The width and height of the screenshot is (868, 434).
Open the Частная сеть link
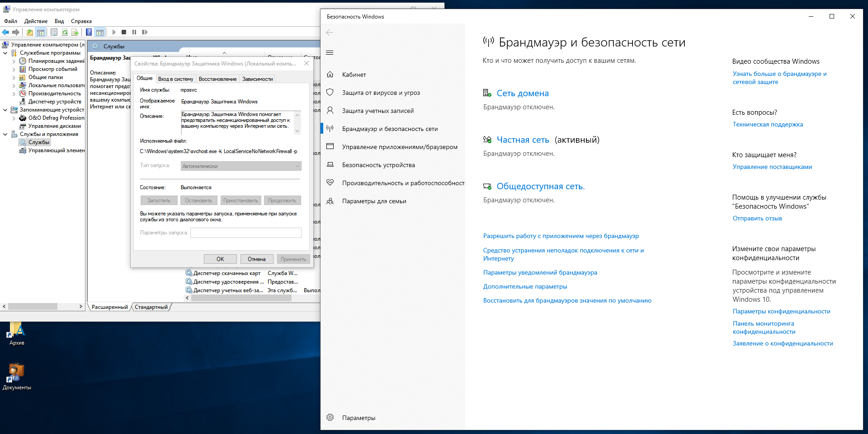523,140
